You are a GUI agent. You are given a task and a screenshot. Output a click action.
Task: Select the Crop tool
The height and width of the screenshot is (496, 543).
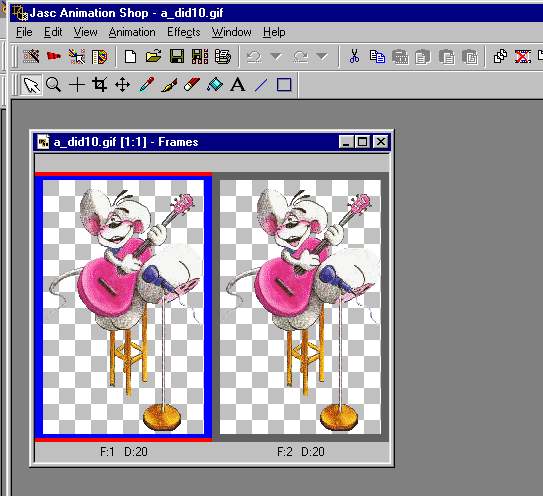point(99,85)
